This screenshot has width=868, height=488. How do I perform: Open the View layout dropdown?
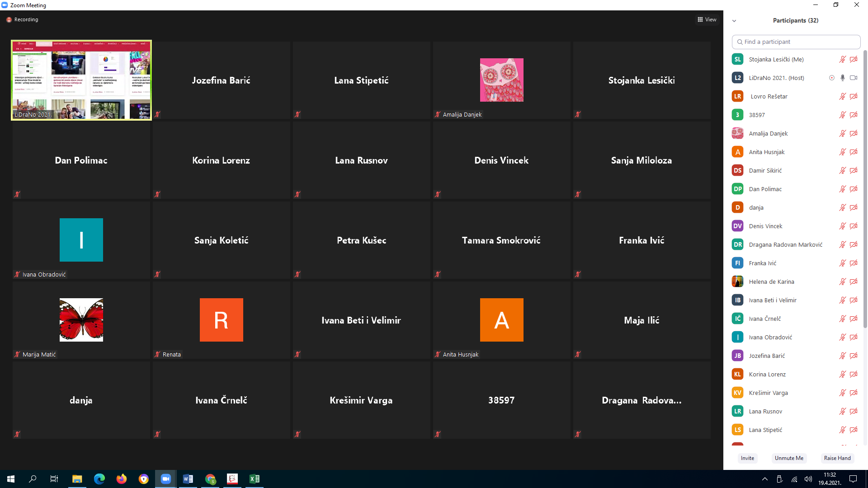point(707,19)
